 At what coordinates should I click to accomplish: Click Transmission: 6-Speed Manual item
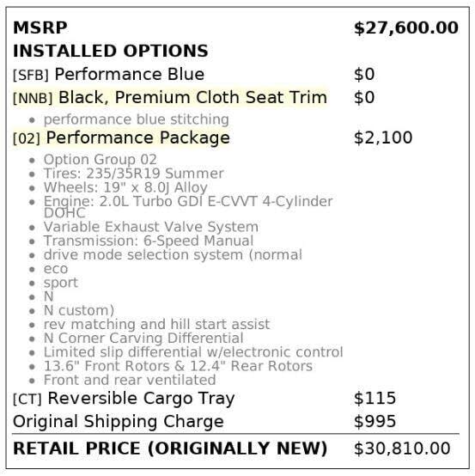(149, 241)
